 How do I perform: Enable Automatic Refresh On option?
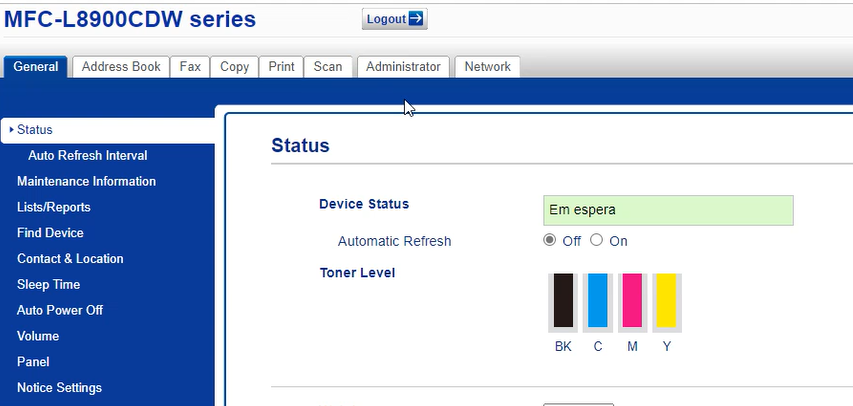point(597,240)
